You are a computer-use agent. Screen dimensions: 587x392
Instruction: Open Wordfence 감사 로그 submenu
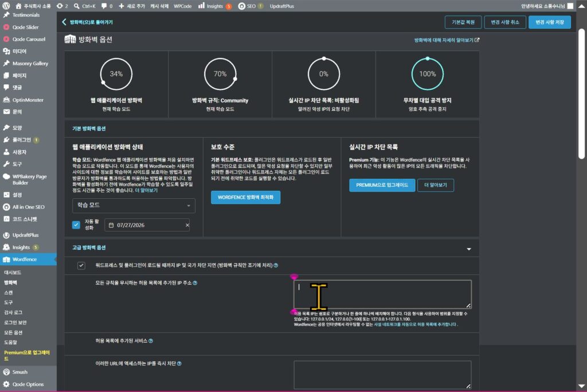click(x=13, y=312)
